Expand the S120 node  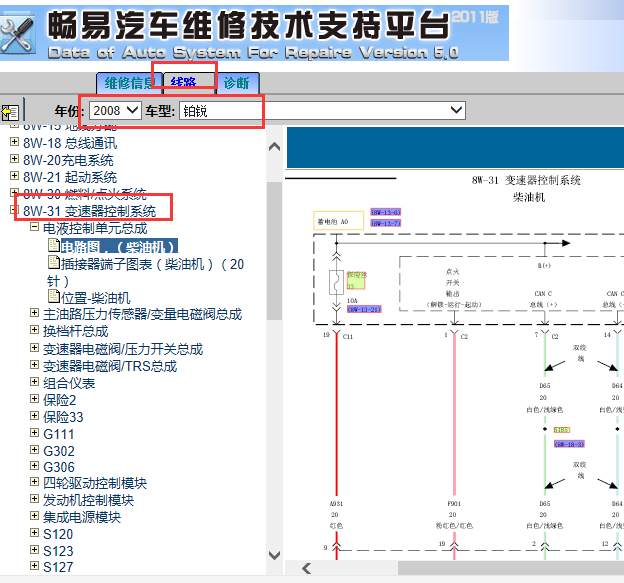pyautogui.click(x=35, y=532)
